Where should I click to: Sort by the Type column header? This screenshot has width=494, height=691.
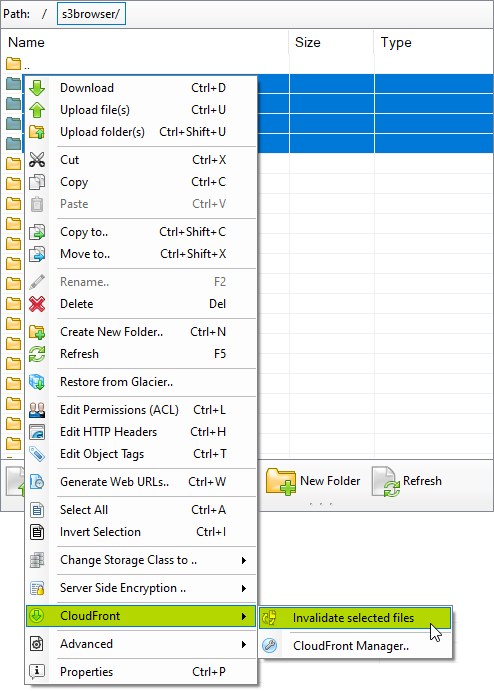(396, 42)
